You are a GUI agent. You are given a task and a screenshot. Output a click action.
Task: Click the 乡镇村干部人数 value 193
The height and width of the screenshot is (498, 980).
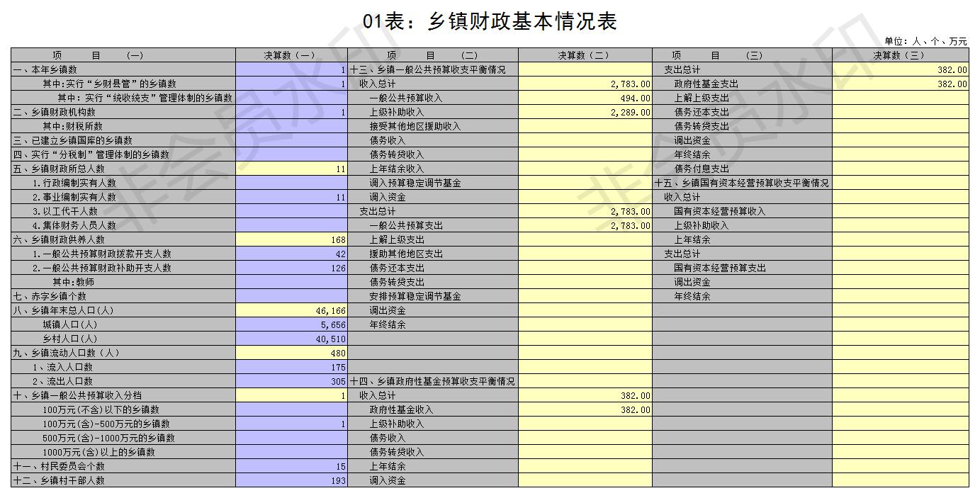(291, 480)
